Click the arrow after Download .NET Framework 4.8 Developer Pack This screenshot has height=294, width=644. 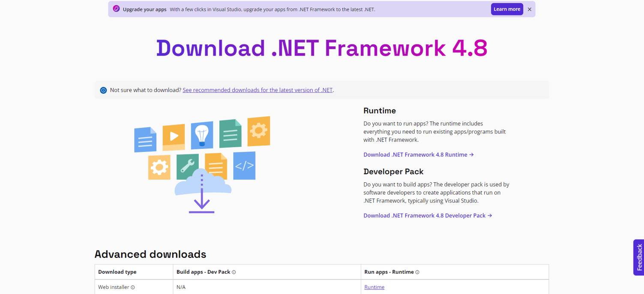490,215
